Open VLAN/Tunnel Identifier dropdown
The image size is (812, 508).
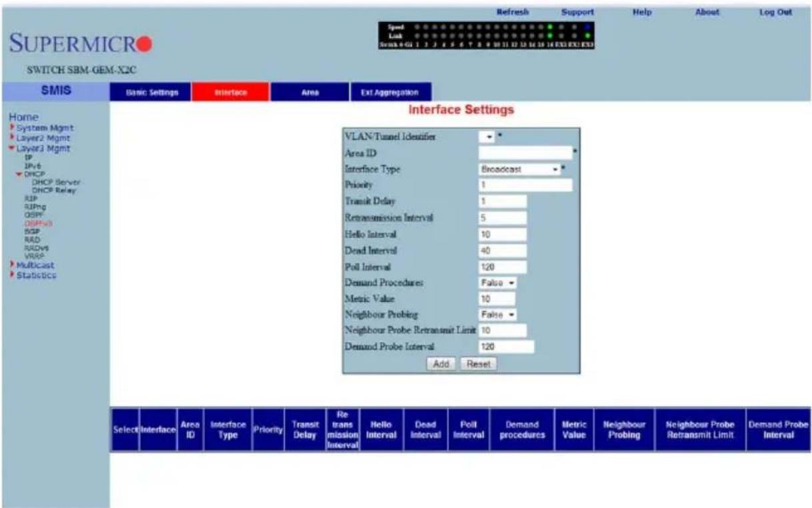487,136
